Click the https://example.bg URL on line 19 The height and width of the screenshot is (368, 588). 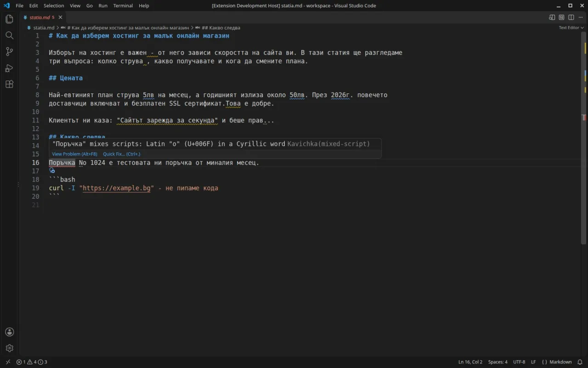coord(117,188)
